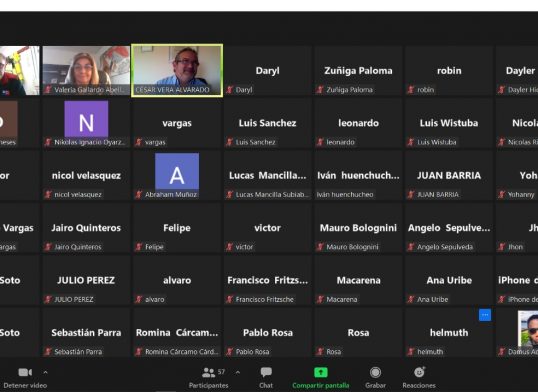The height and width of the screenshot is (392, 538).
Task: Click the Detener video camera icon
Action: 25,372
